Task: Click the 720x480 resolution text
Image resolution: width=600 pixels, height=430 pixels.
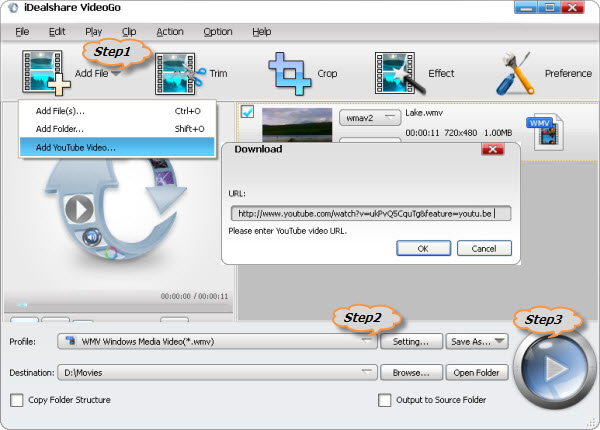Action: 461,133
